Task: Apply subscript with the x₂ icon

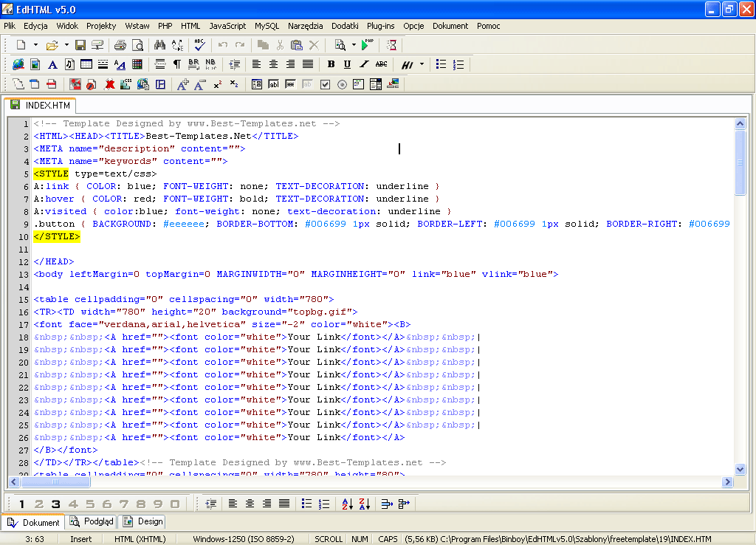Action: [234, 84]
